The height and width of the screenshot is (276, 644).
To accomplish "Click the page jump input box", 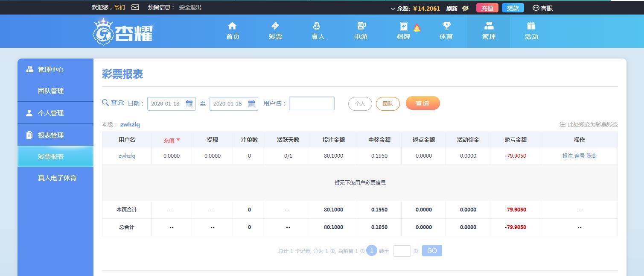I will pyautogui.click(x=402, y=251).
